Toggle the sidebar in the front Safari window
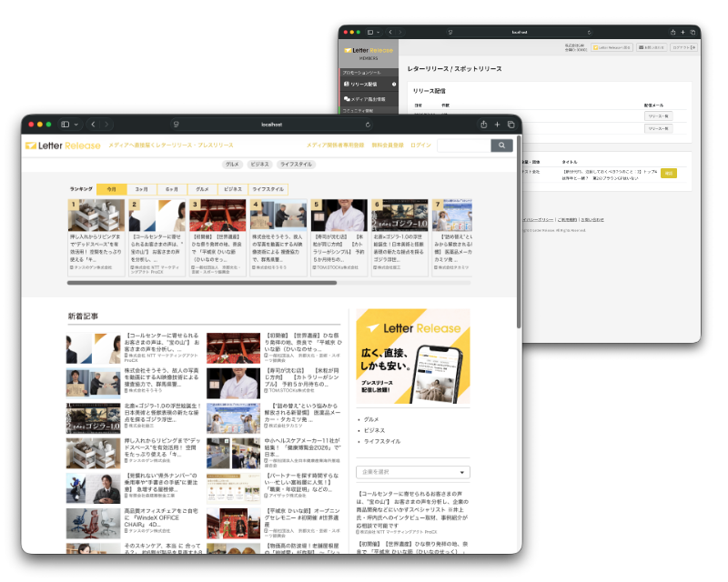 (x=66, y=124)
